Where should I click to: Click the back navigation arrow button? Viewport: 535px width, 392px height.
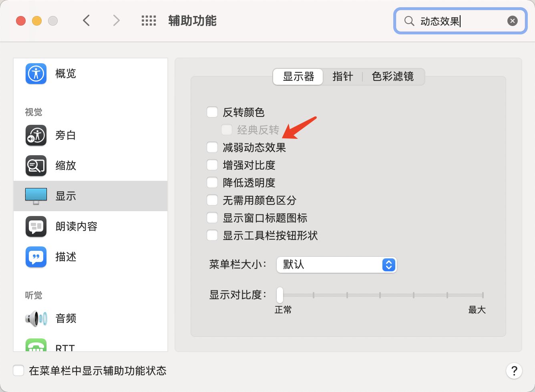[86, 20]
